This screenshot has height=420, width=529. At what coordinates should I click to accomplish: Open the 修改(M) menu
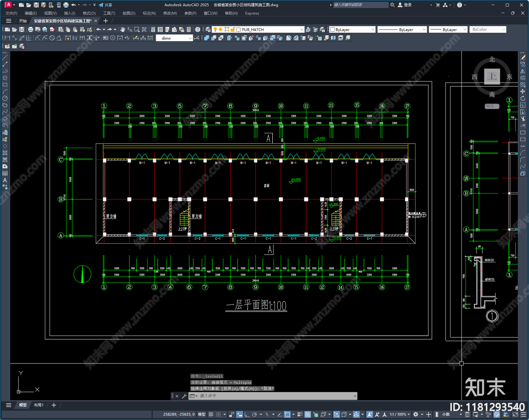[170, 13]
